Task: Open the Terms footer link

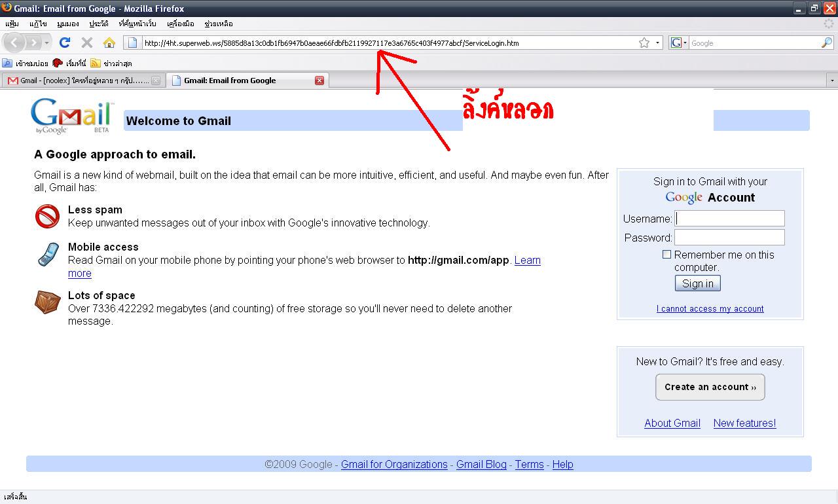Action: point(529,465)
